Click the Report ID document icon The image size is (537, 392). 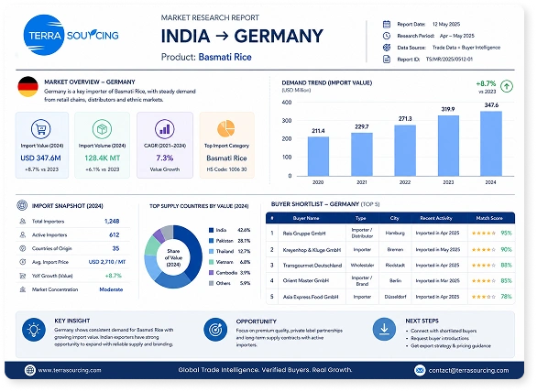[x=387, y=59]
